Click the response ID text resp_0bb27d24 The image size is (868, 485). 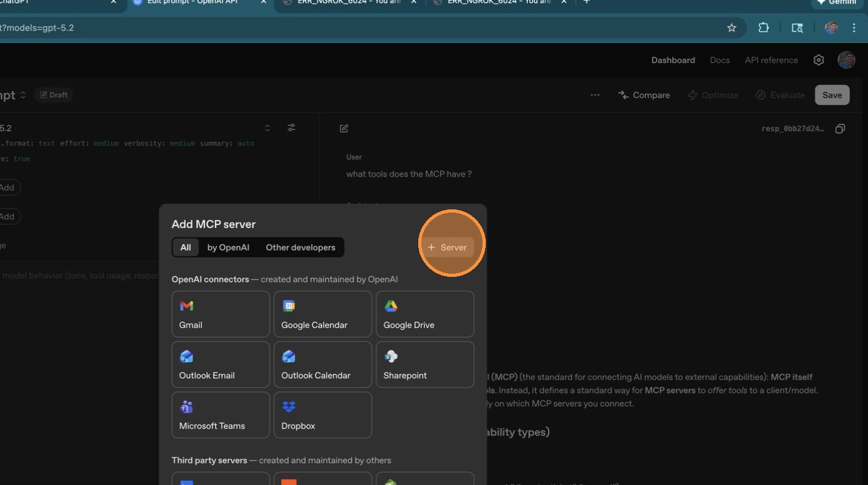pos(792,129)
